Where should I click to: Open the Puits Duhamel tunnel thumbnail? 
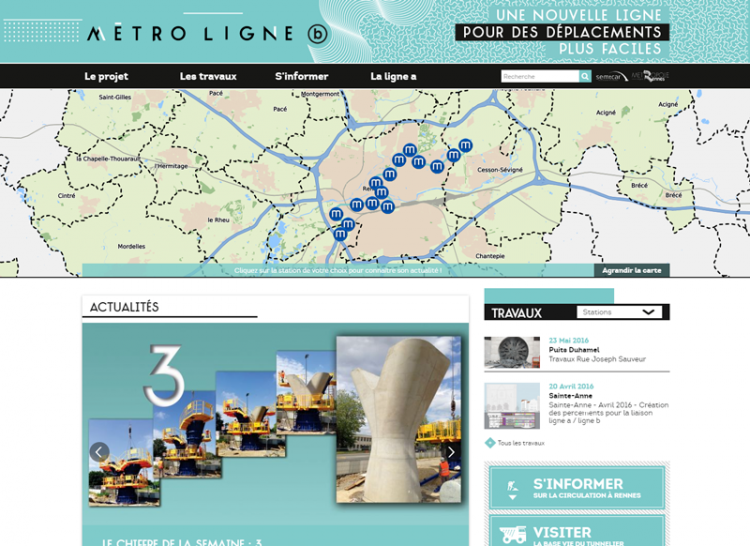(512, 352)
